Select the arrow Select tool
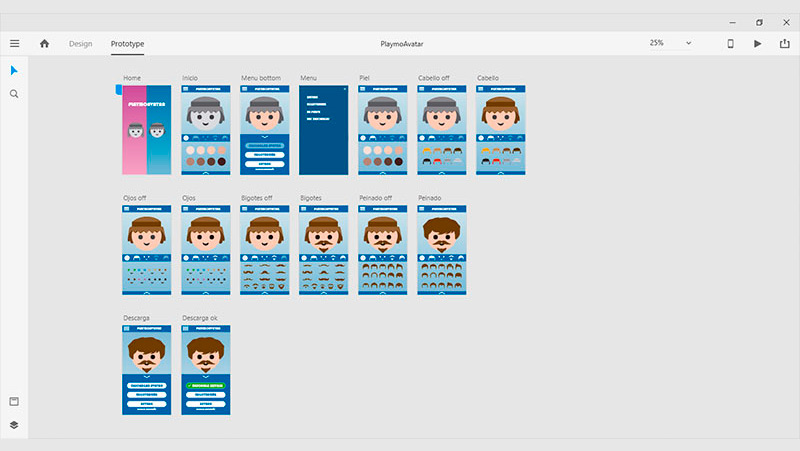800x451 pixels. click(x=14, y=70)
